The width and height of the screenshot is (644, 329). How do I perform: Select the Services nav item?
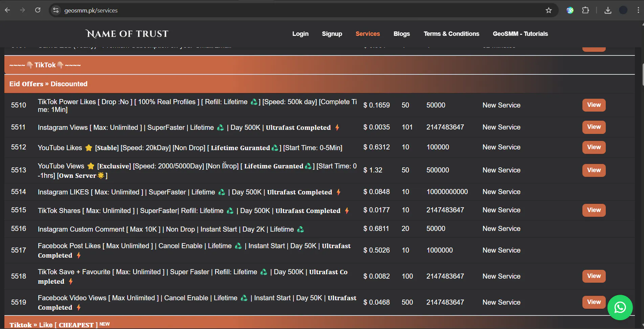368,34
